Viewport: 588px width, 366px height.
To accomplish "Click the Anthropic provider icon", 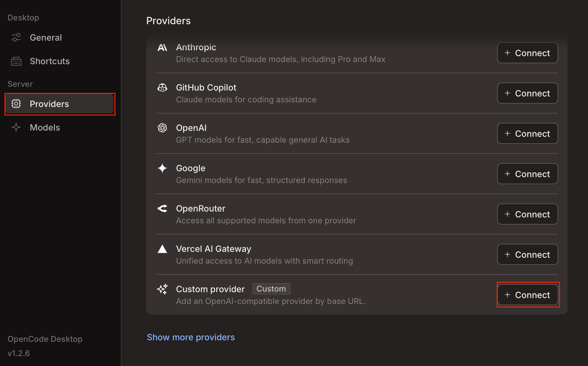I will (162, 48).
